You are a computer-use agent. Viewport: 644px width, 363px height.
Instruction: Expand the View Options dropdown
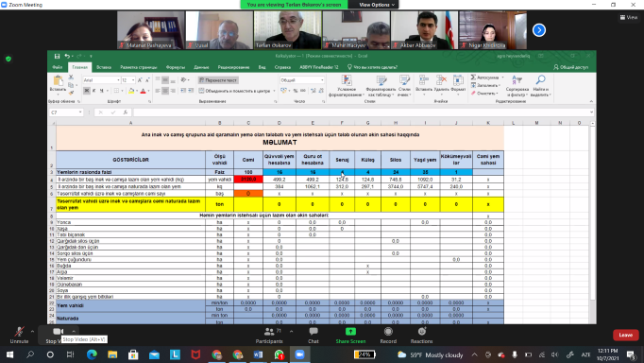tap(377, 5)
